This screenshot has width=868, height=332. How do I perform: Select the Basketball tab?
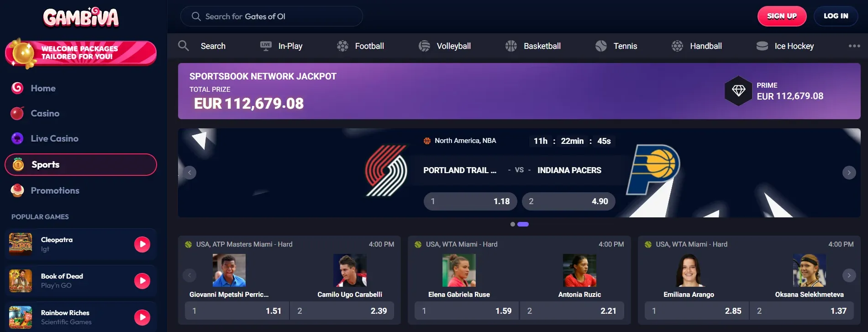pyautogui.click(x=542, y=46)
